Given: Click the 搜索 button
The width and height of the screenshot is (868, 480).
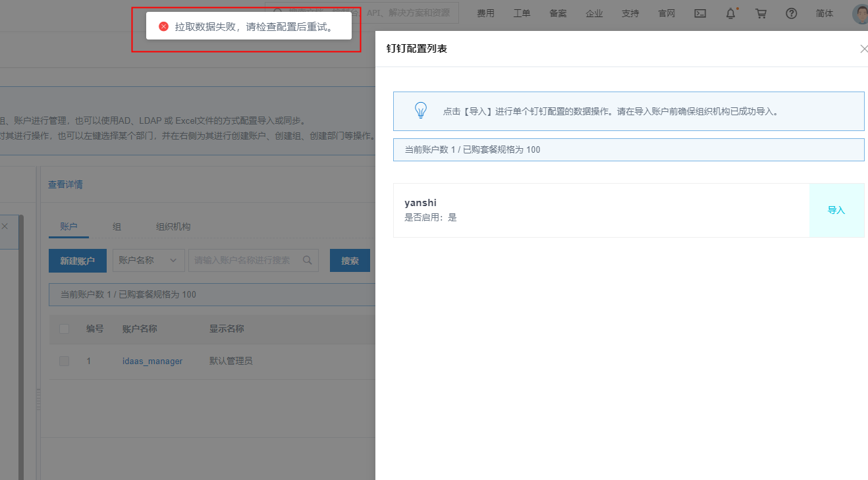Looking at the screenshot, I should click(x=350, y=261).
